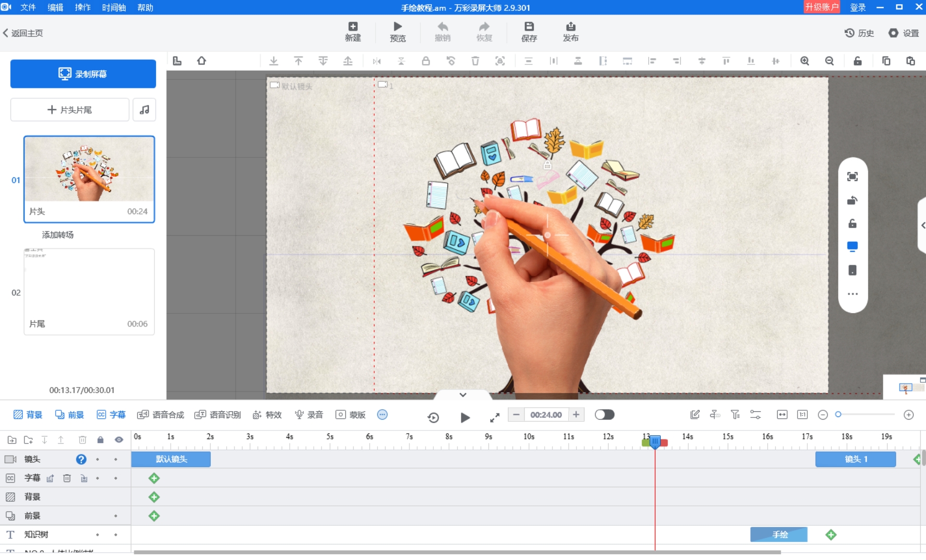Click the 撤销 (Undo) icon
Image resolution: width=926 pixels, height=560 pixels.
(x=443, y=32)
